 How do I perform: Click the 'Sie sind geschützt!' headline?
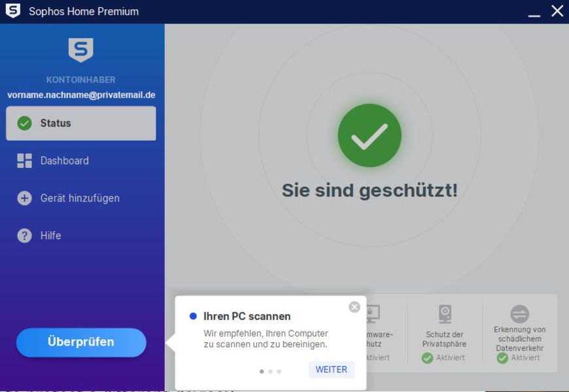[370, 190]
